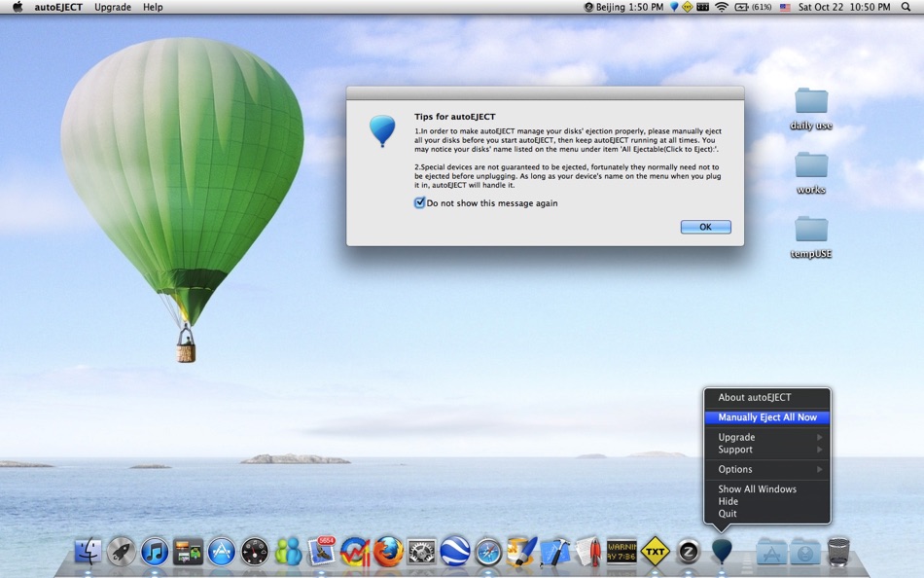The width and height of the screenshot is (924, 578).
Task: Open the black Z circle app in dock
Action: (689, 552)
